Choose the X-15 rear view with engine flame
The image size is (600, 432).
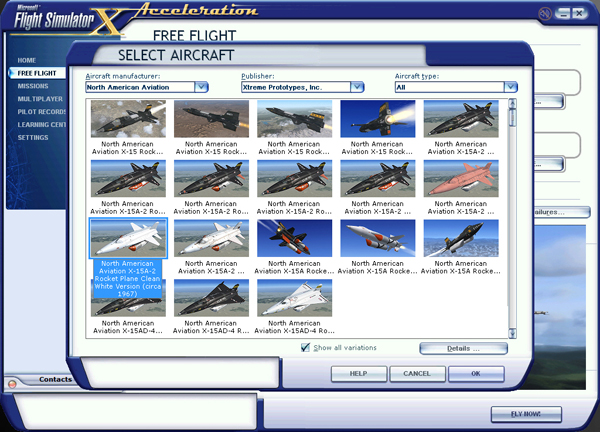coord(378,119)
